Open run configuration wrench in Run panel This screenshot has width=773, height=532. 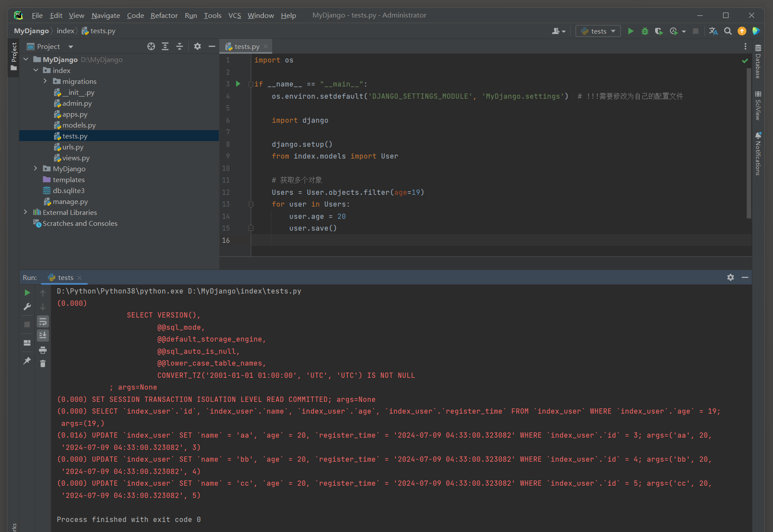click(x=27, y=307)
